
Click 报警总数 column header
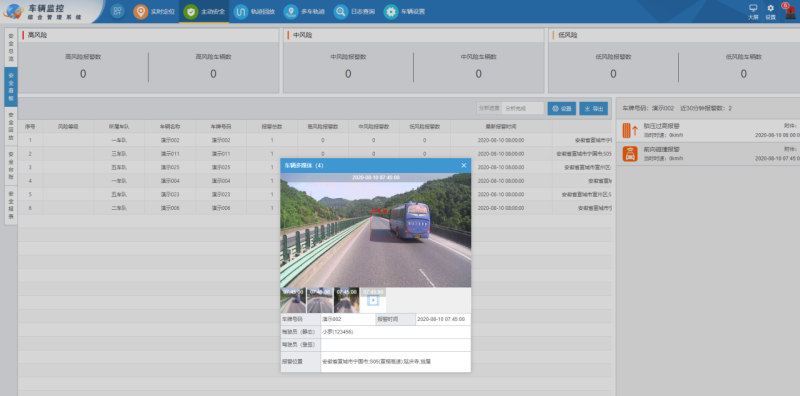[272, 126]
